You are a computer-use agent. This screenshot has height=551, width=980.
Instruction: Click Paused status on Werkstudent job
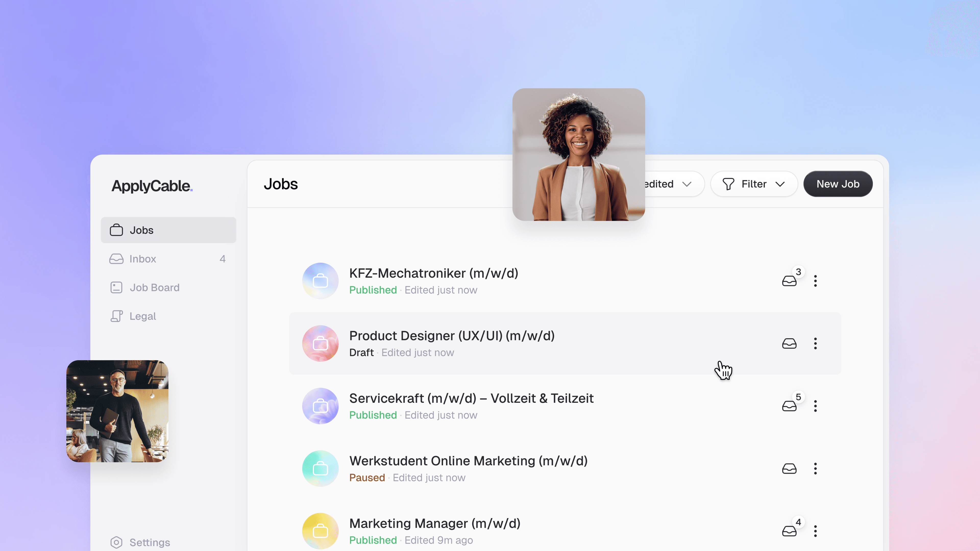(367, 478)
